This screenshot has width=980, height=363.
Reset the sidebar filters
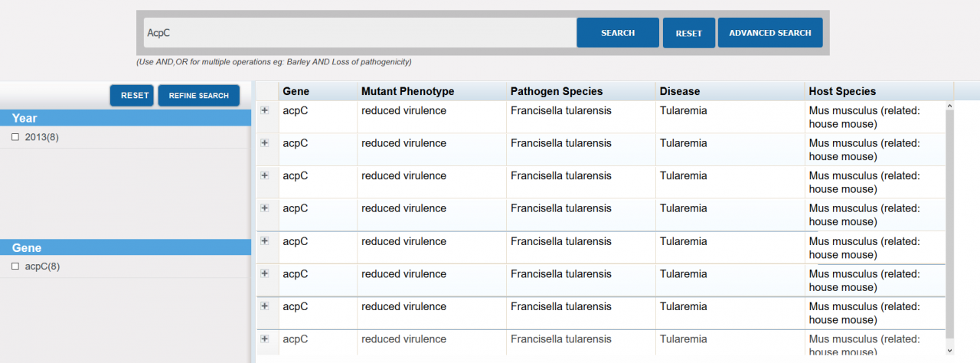pos(135,96)
